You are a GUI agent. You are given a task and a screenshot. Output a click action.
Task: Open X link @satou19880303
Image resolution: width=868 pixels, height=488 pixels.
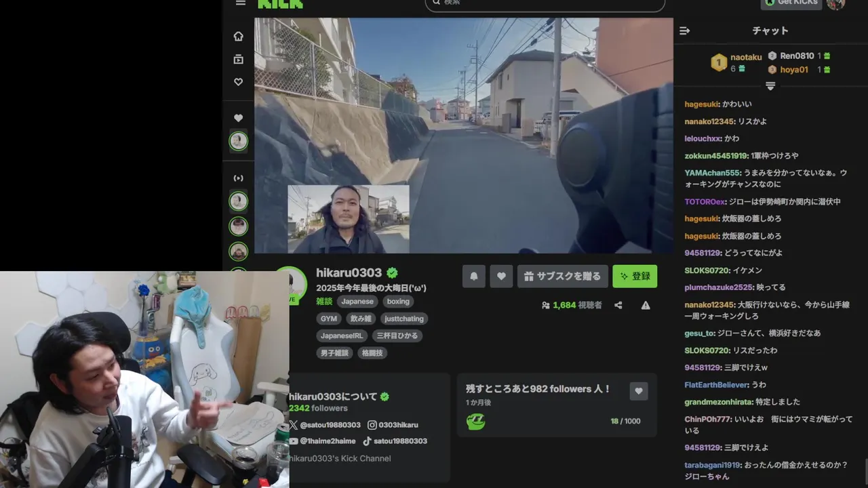pyautogui.click(x=325, y=425)
